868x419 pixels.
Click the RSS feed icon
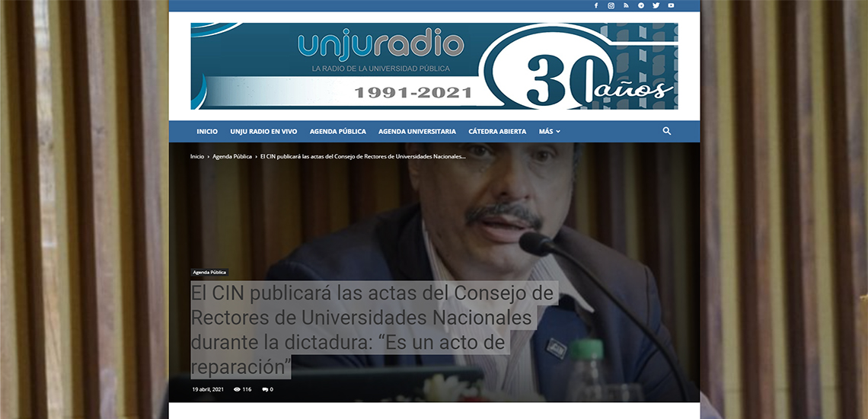[x=626, y=5]
